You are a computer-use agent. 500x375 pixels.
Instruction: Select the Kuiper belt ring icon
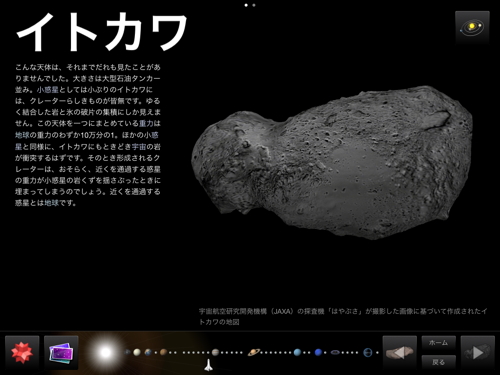pyautogui.click(x=336, y=352)
